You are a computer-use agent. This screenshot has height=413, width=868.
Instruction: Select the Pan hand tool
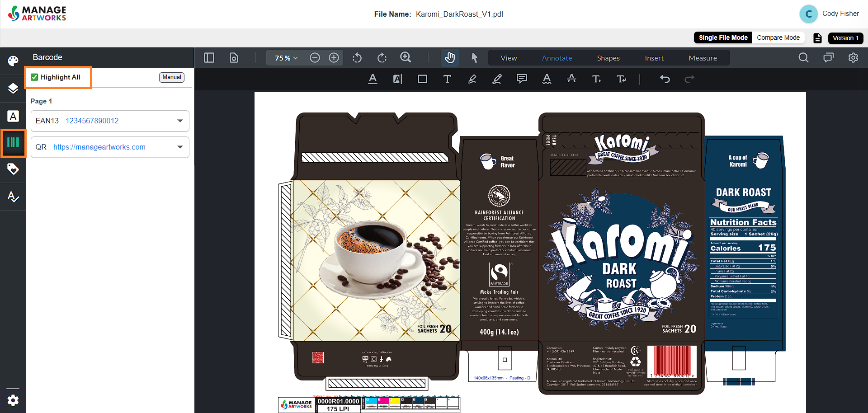coord(449,58)
